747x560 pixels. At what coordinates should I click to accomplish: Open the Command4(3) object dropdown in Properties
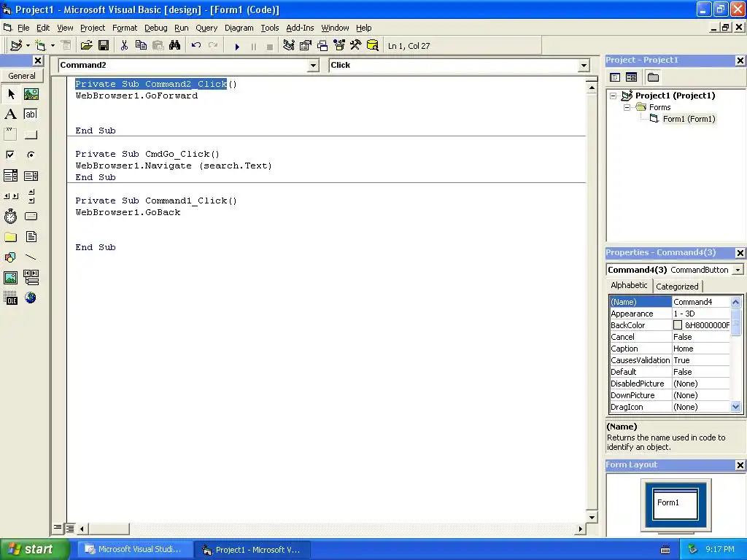click(x=738, y=270)
